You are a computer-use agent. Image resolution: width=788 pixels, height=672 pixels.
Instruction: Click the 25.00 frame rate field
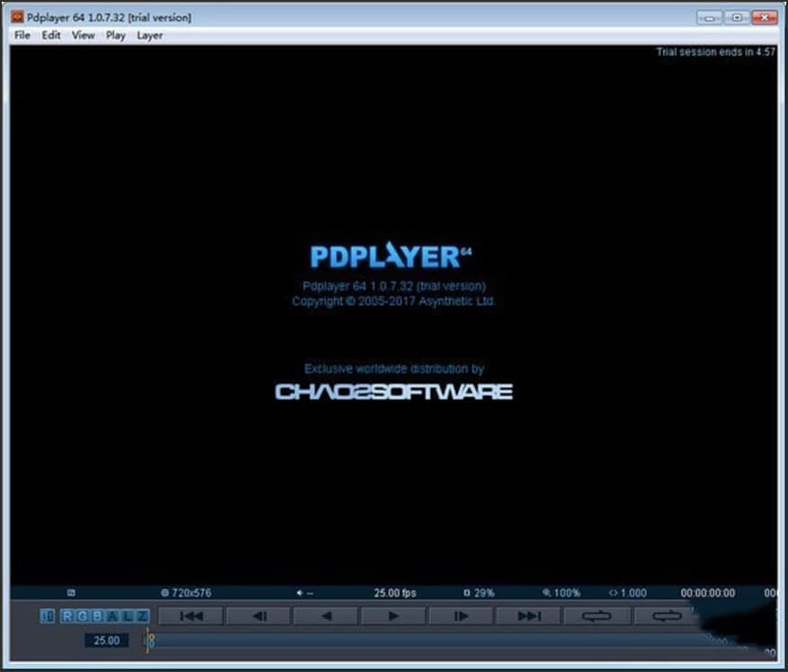(105, 641)
